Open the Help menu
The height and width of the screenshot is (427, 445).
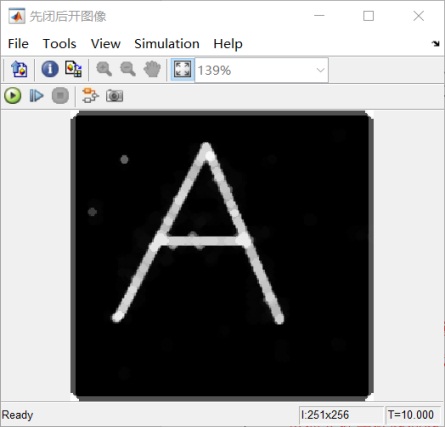click(228, 44)
